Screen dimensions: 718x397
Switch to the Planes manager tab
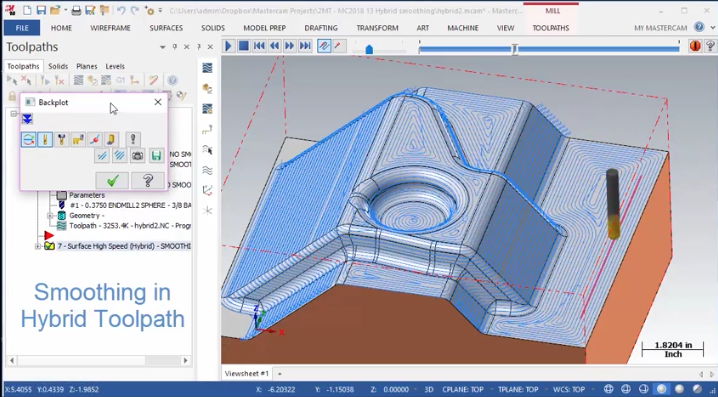[x=87, y=66]
